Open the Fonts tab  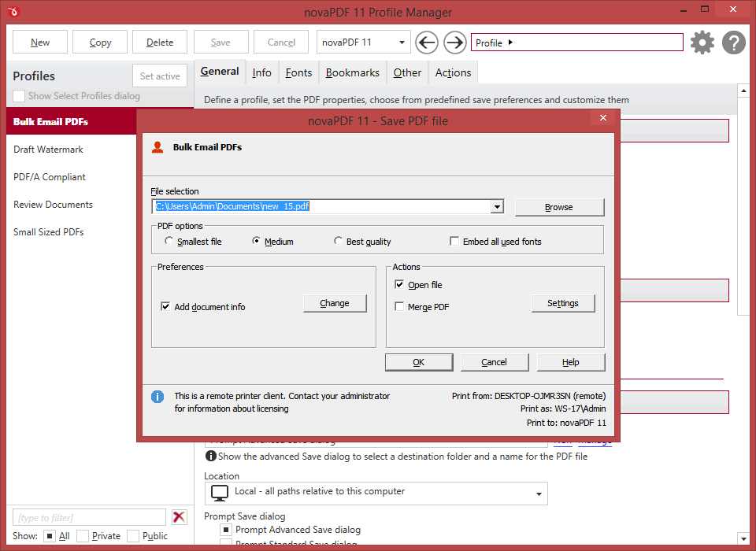click(x=299, y=72)
